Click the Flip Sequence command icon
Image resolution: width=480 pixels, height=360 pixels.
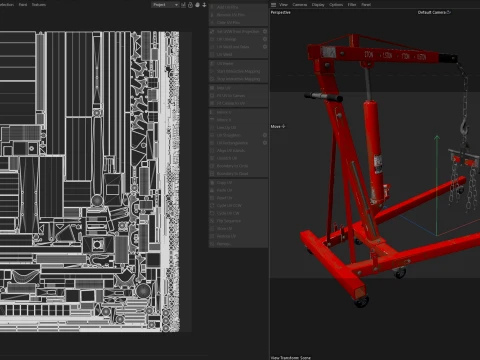coord(212,221)
